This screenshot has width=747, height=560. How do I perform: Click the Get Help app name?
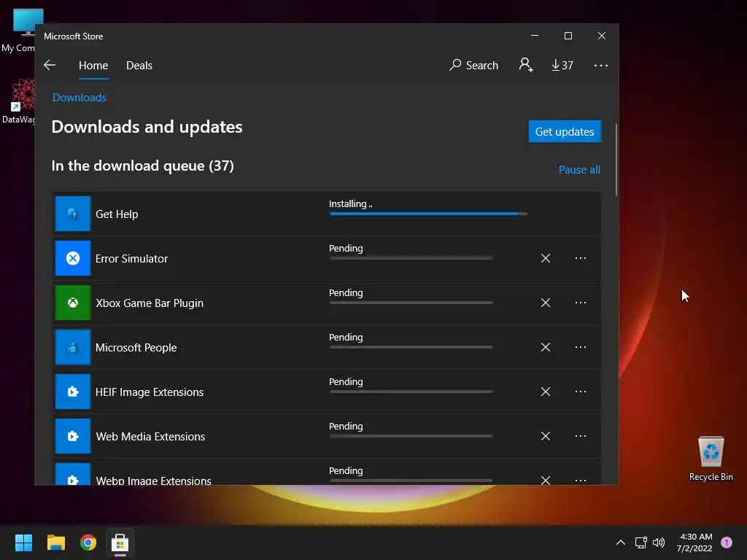[117, 214]
